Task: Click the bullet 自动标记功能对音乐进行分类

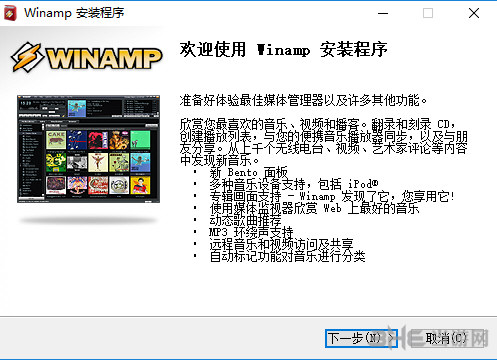Action: [x=287, y=256]
